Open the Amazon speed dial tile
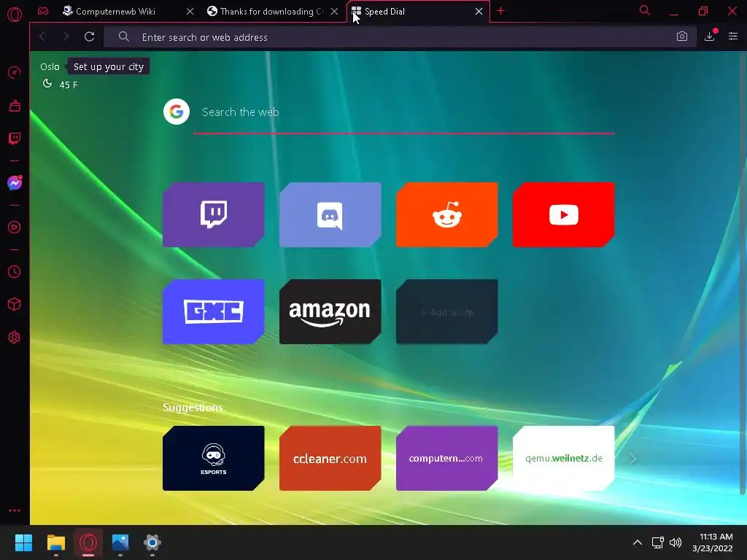The image size is (747, 560). click(x=330, y=312)
